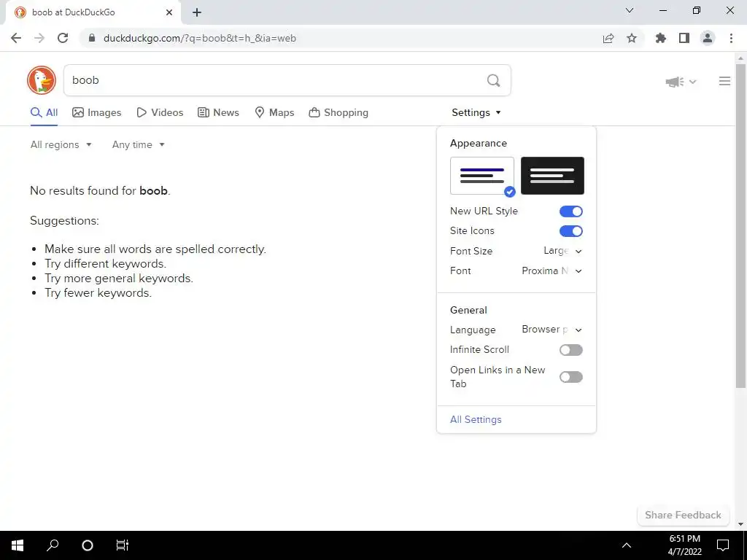The height and width of the screenshot is (560, 747).
Task: Open Font Size dropdown
Action: coord(563,251)
